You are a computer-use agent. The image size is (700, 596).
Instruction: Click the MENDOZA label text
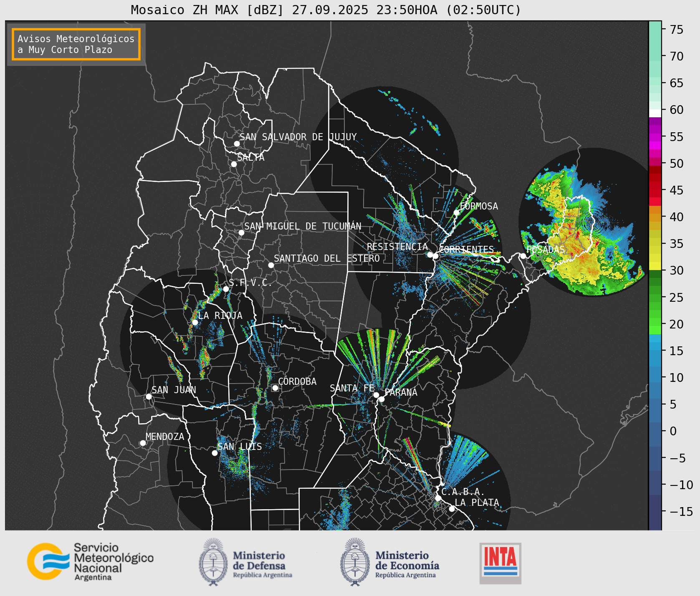(x=165, y=437)
